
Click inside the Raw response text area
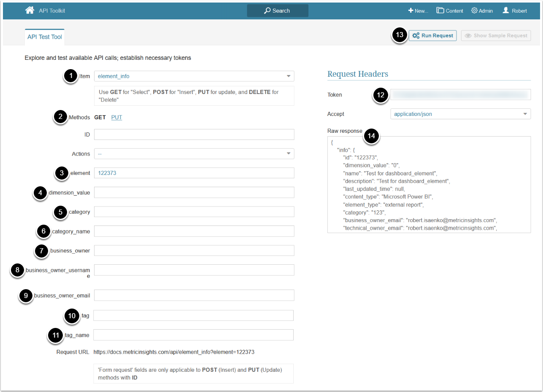[x=429, y=185]
